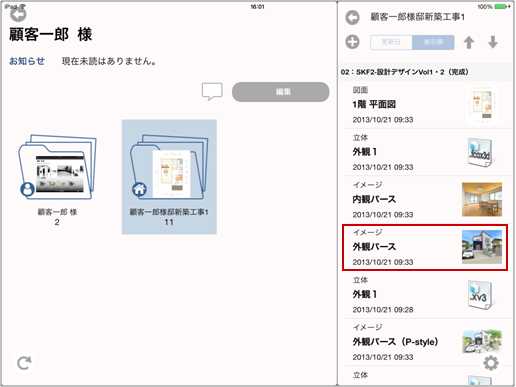Click the 現在未読はありません。 notice text
This screenshot has height=387, width=516.
(x=109, y=61)
